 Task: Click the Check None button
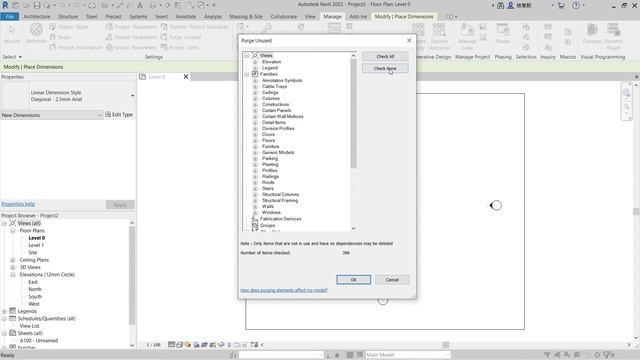coord(385,68)
